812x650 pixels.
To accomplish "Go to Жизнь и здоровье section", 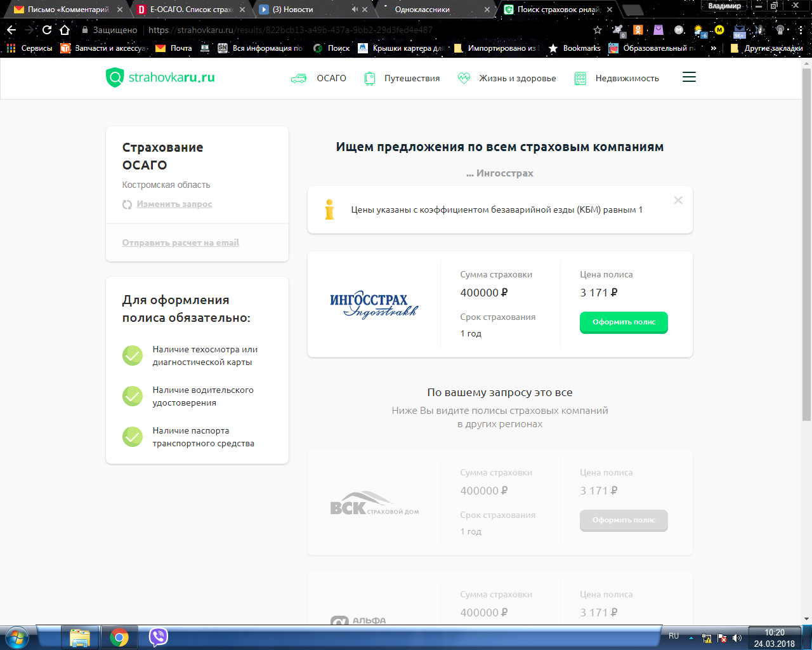I will [507, 78].
